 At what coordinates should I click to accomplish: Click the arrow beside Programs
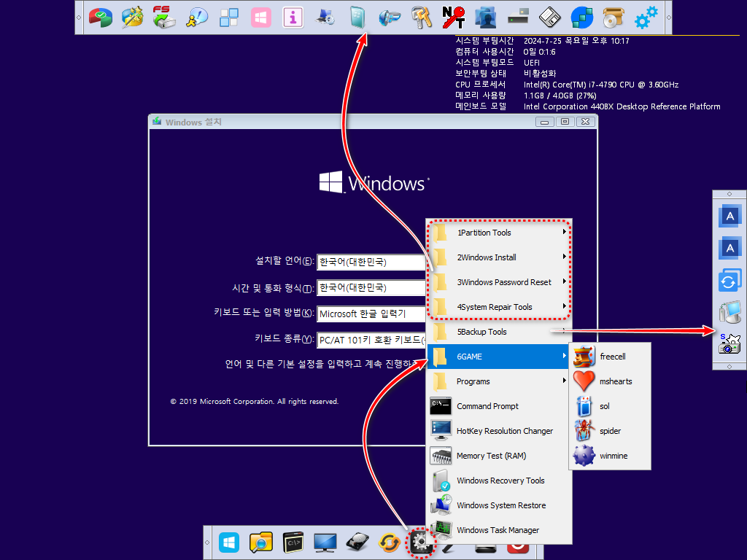click(564, 381)
